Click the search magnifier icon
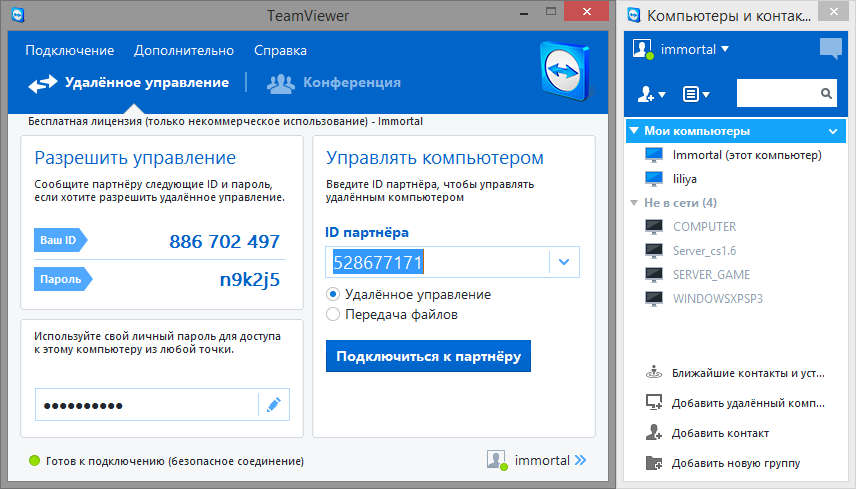Image resolution: width=856 pixels, height=489 pixels. (x=827, y=94)
